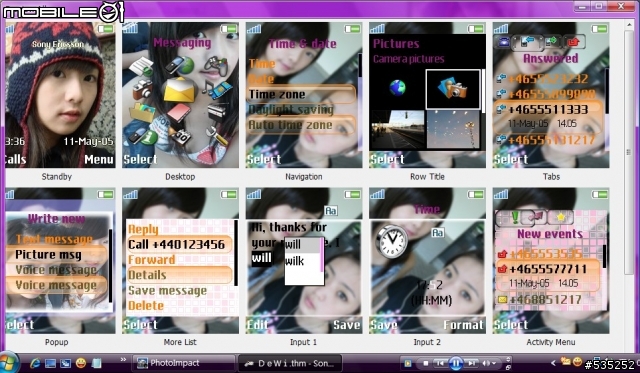Click number +468851217 in Activity Menu preview
Viewport: 640px width, 373px height.
coord(545,300)
